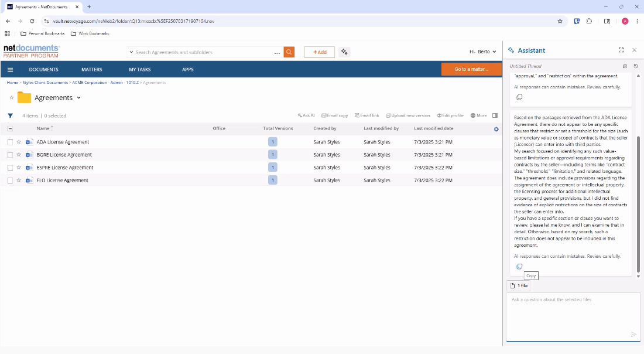The width and height of the screenshot is (644, 354).
Task: Click Ask AI in the toolbar
Action: [x=306, y=115]
